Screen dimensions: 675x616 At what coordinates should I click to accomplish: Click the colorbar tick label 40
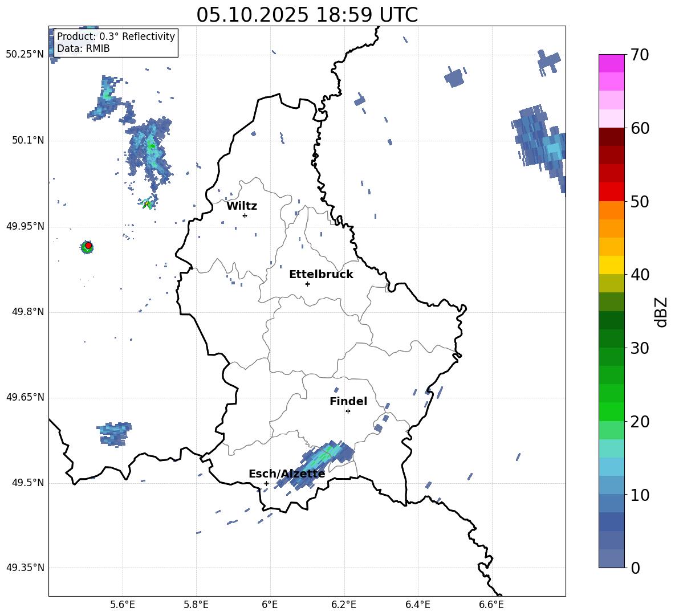pyautogui.click(x=640, y=275)
